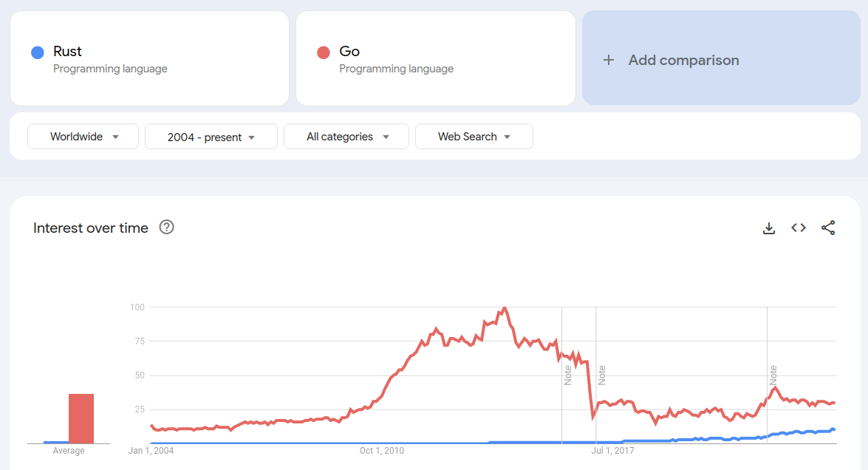Change the 2004 - present time range
Screen dimensions: 868x470
(x=211, y=137)
